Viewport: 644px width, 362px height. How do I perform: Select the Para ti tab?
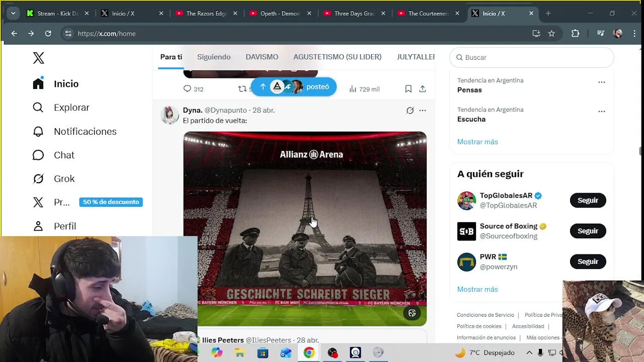click(x=171, y=57)
